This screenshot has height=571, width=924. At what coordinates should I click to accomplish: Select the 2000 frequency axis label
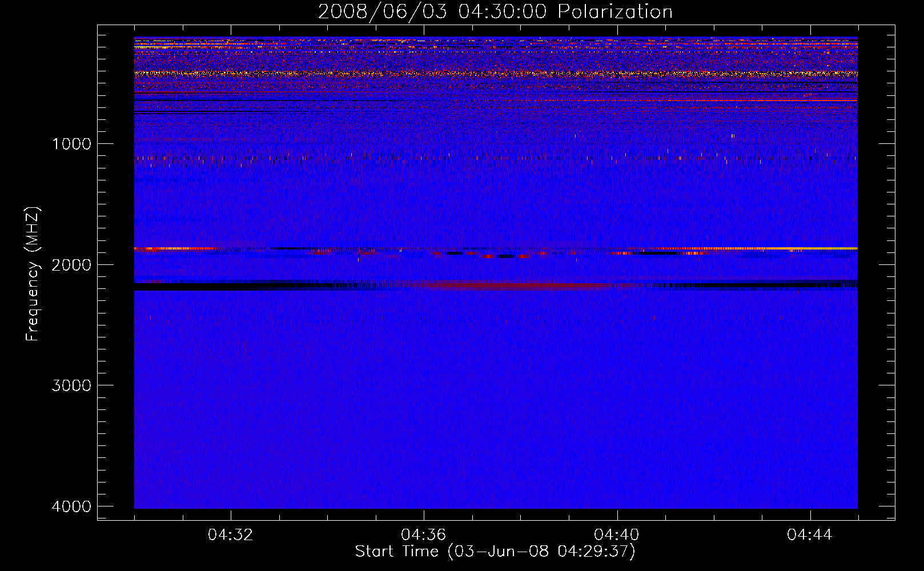(x=71, y=265)
